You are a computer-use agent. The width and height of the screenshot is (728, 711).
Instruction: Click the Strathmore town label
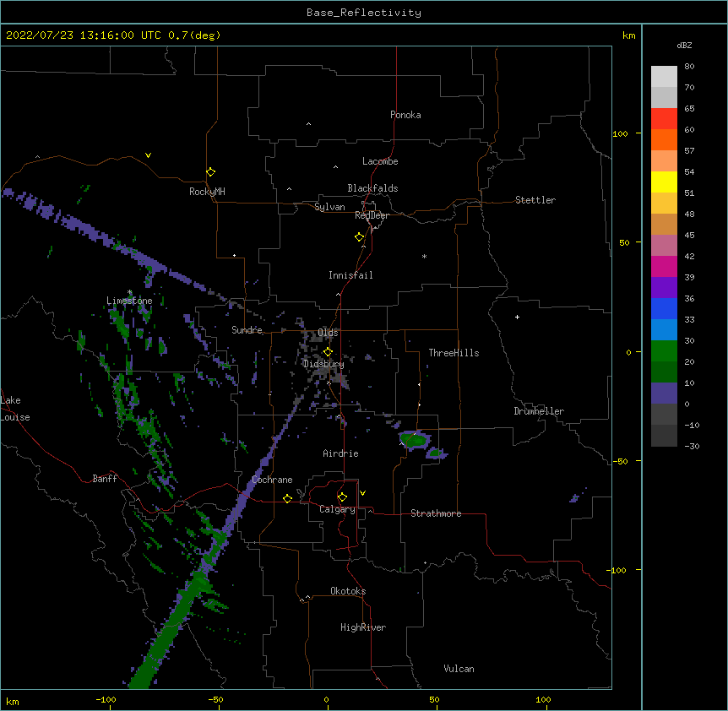(x=436, y=513)
